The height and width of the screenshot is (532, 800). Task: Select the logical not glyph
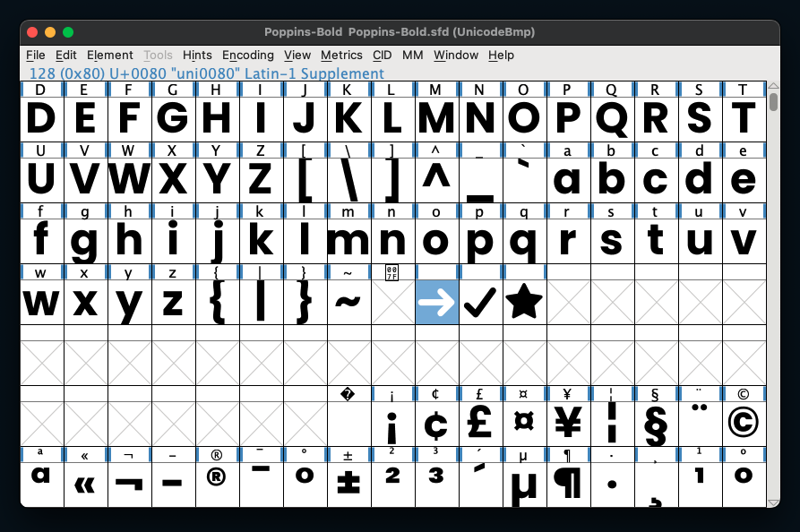coord(130,485)
